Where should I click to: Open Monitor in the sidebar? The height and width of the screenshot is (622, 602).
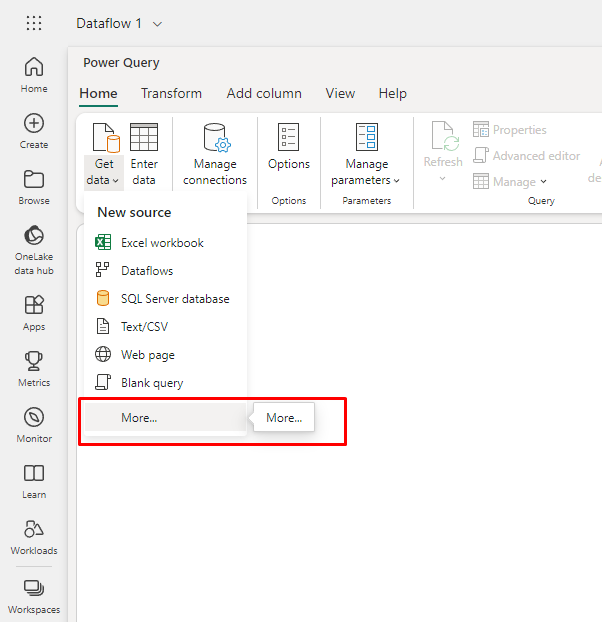(x=34, y=425)
